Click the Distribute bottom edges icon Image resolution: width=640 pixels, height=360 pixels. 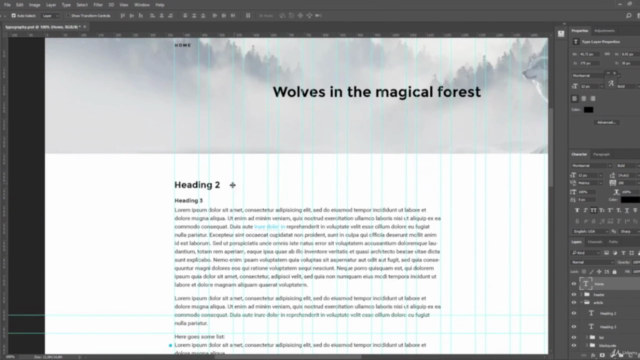pyautogui.click(x=203, y=16)
